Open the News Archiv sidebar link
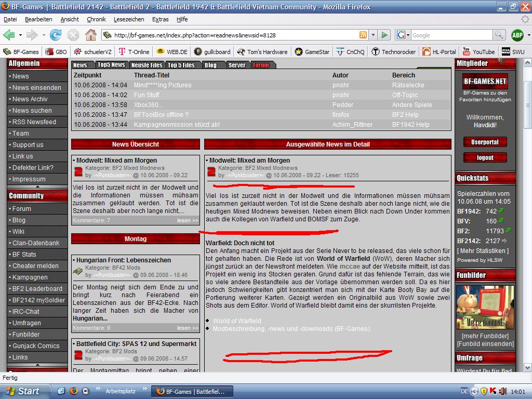The height and width of the screenshot is (399, 532). pos(30,99)
